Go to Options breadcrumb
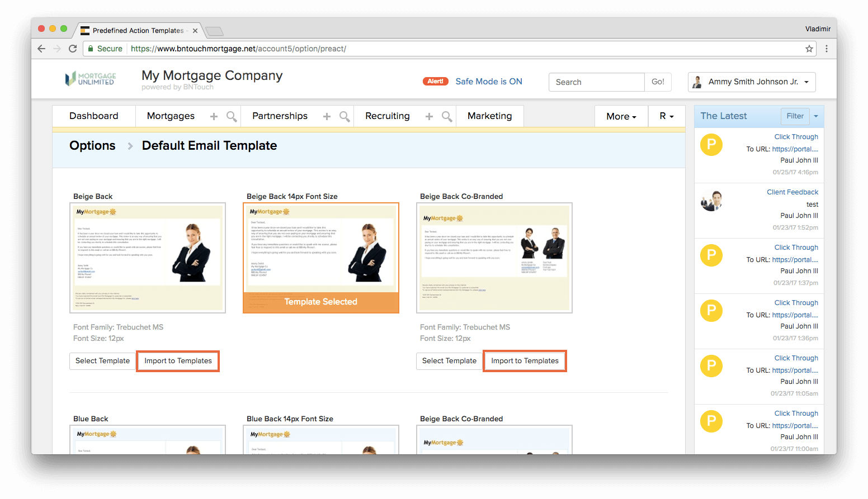 pos(92,146)
